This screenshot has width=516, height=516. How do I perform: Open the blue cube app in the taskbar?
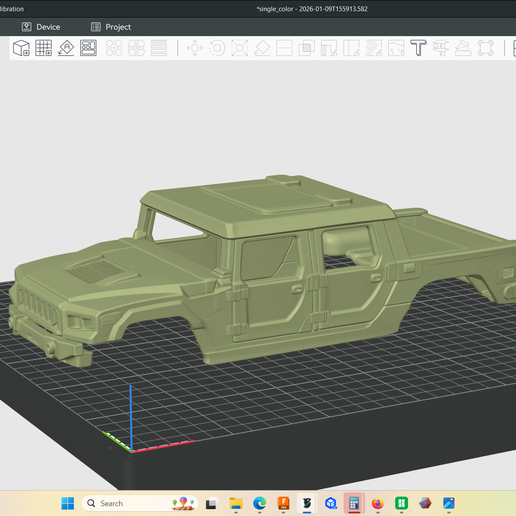(x=331, y=503)
